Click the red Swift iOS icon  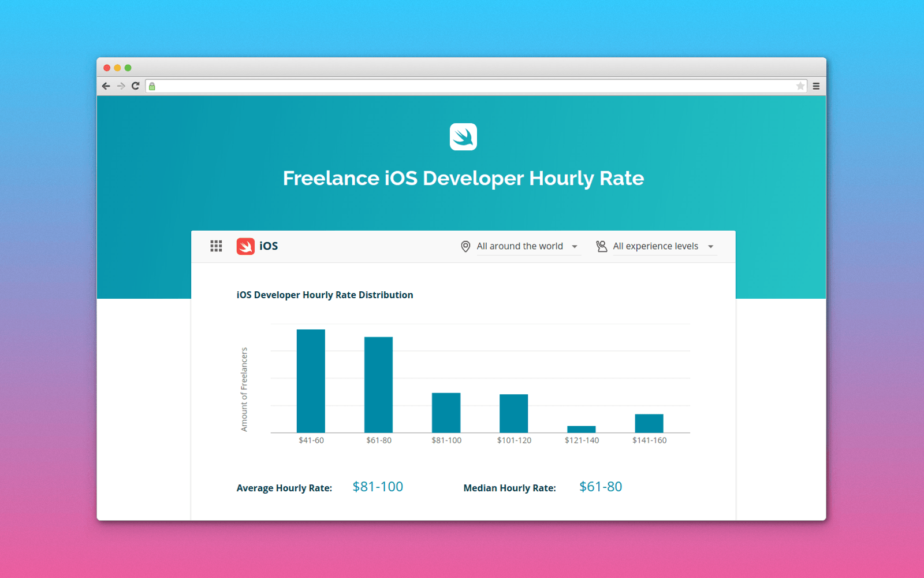[x=245, y=246]
